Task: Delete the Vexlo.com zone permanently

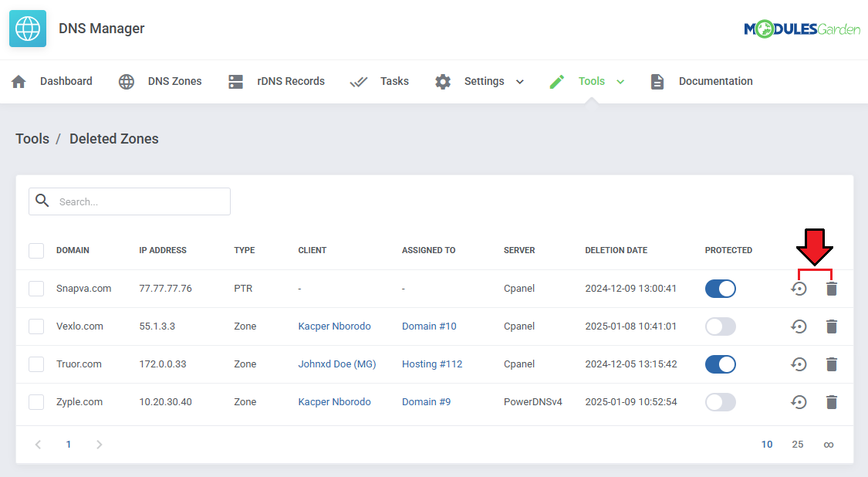Action: click(x=832, y=326)
